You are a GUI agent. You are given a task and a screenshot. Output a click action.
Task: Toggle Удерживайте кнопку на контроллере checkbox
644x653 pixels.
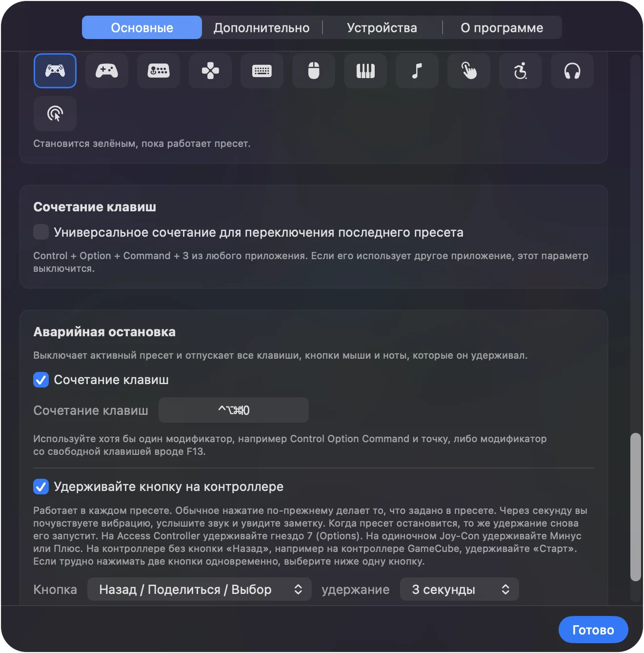coord(41,487)
